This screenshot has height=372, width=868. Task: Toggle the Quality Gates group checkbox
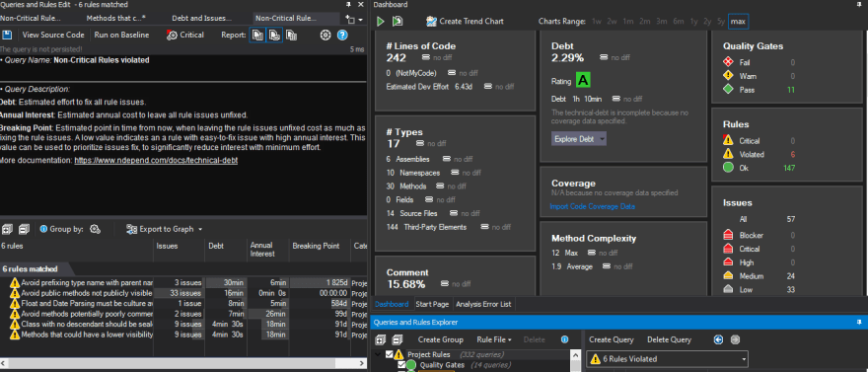[401, 365]
